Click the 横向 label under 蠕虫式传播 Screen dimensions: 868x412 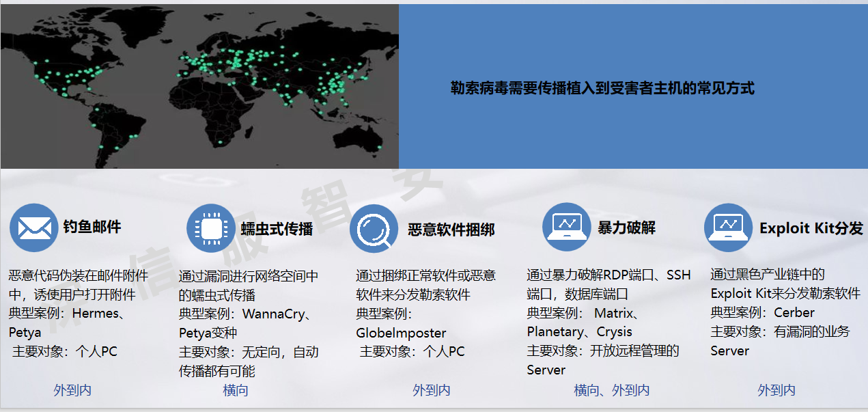[236, 390]
